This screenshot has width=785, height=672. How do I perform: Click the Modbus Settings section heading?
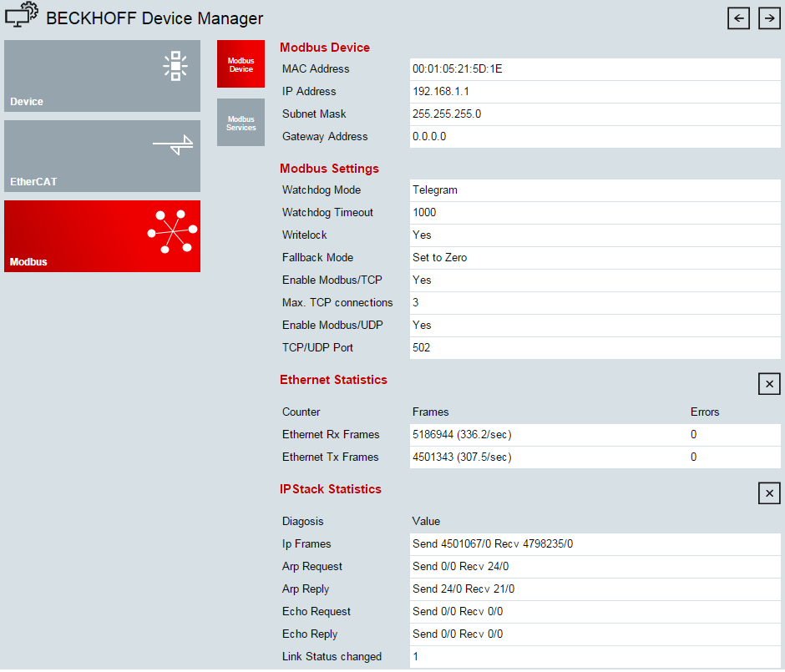(x=329, y=169)
